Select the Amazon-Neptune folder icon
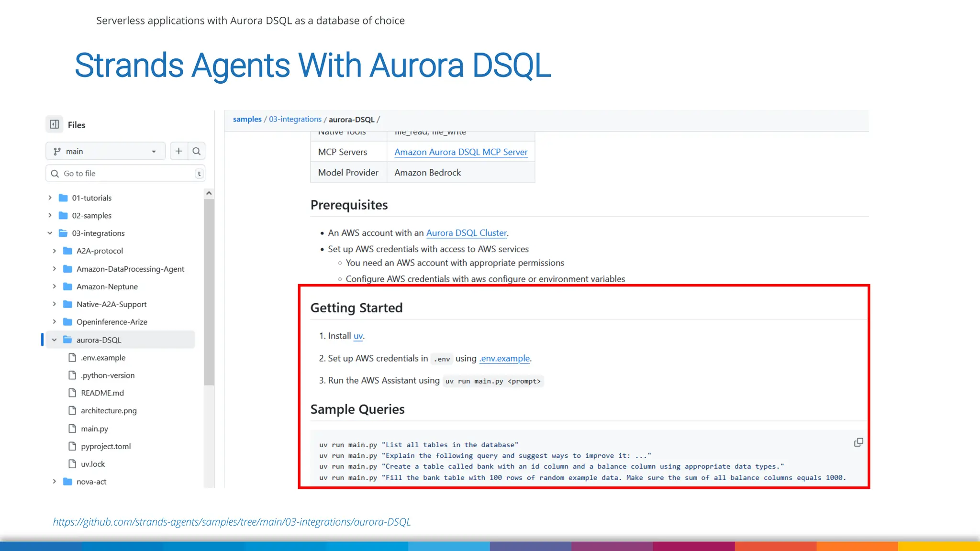This screenshot has height=551, width=980. click(x=67, y=287)
